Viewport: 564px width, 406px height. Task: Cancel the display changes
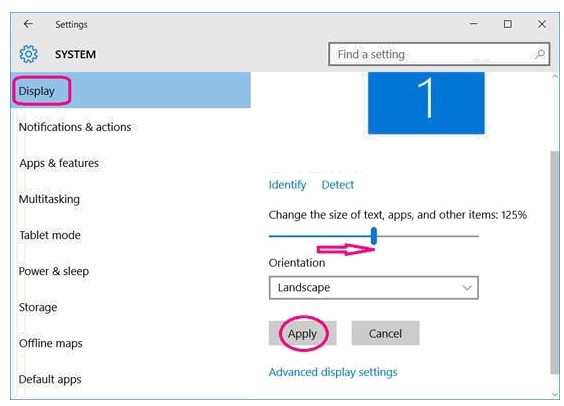385,333
